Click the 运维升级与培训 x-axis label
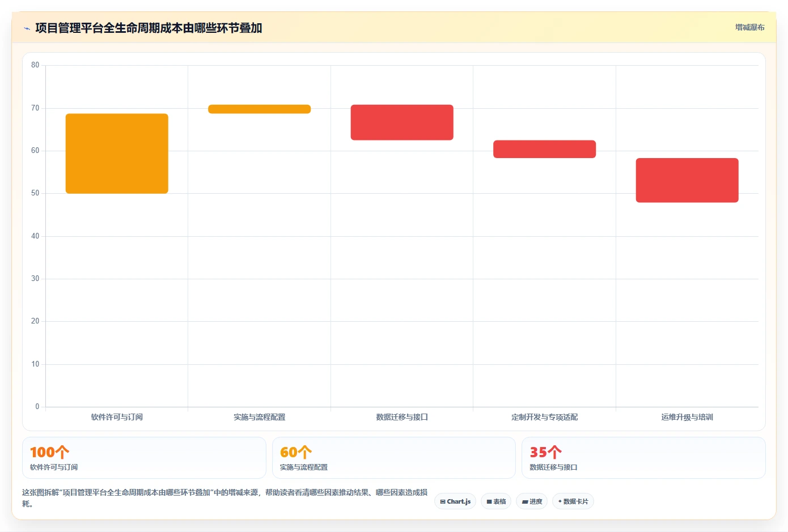This screenshot has width=788, height=532. point(687,417)
